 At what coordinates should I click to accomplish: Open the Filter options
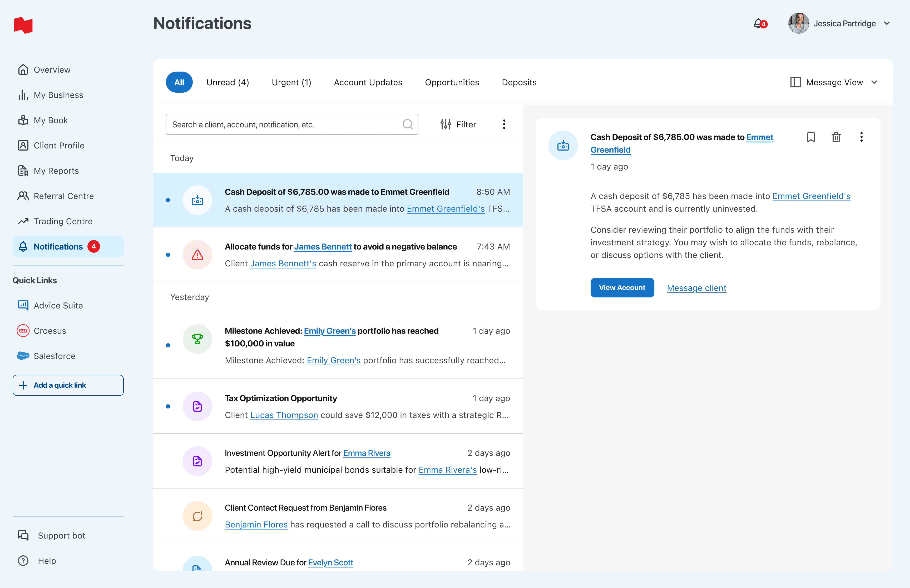point(458,124)
